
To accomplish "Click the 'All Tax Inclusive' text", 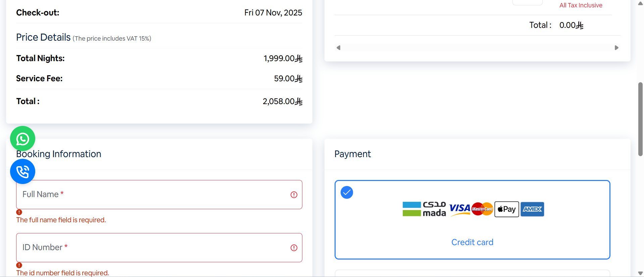I will (581, 5).
